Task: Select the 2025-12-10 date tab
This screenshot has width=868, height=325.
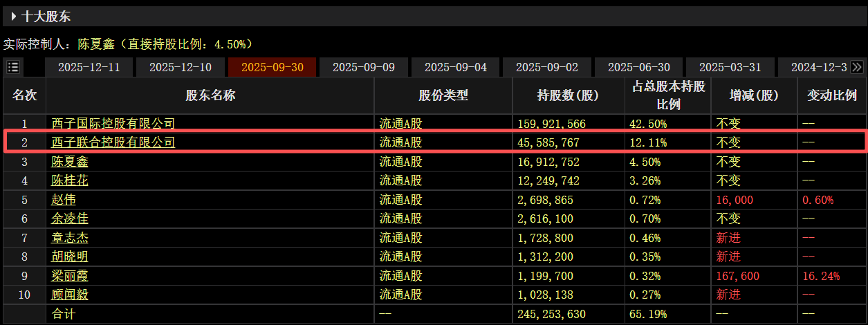Action: click(181, 67)
